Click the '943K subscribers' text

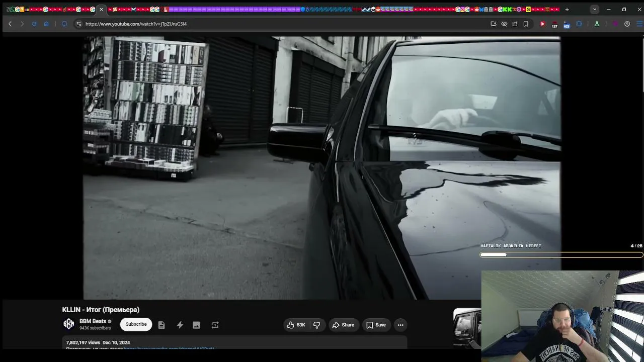point(95,328)
